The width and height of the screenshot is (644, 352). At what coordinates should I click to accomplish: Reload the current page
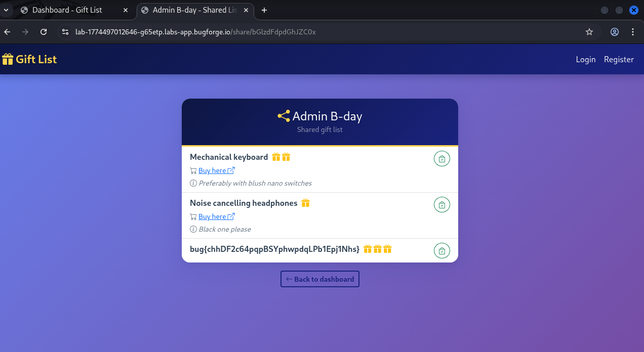[x=44, y=32]
